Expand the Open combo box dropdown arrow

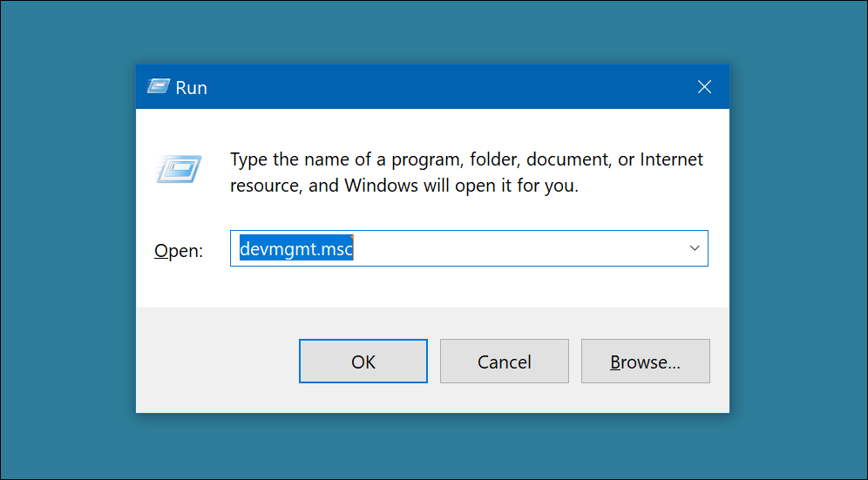695,248
